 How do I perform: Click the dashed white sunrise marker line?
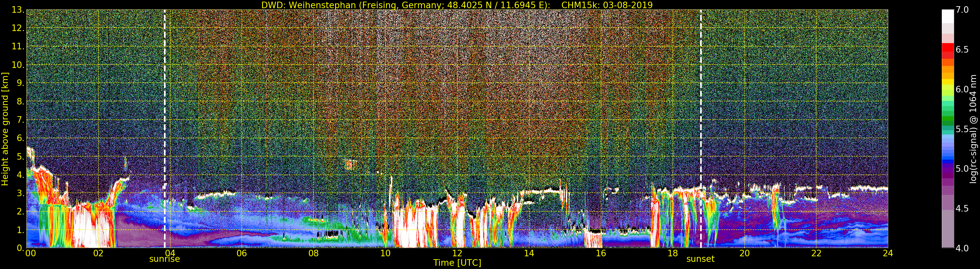(165, 129)
